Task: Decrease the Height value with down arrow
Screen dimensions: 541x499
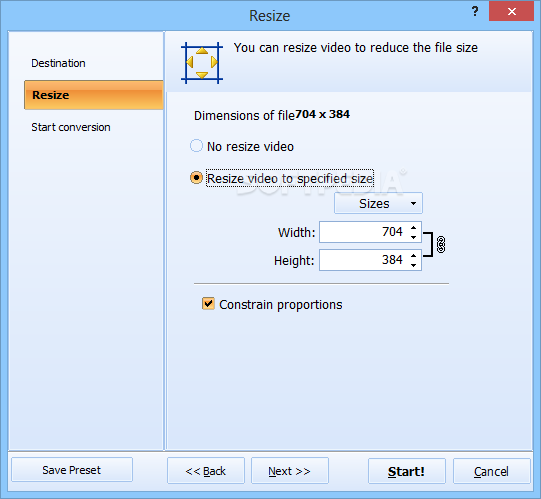Action: (413, 265)
